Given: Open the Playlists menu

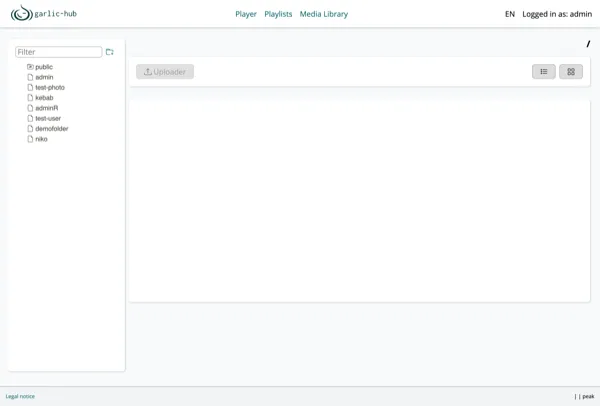Looking at the screenshot, I should coord(278,14).
